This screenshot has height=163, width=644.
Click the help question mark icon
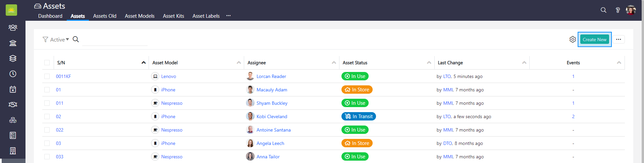click(618, 10)
